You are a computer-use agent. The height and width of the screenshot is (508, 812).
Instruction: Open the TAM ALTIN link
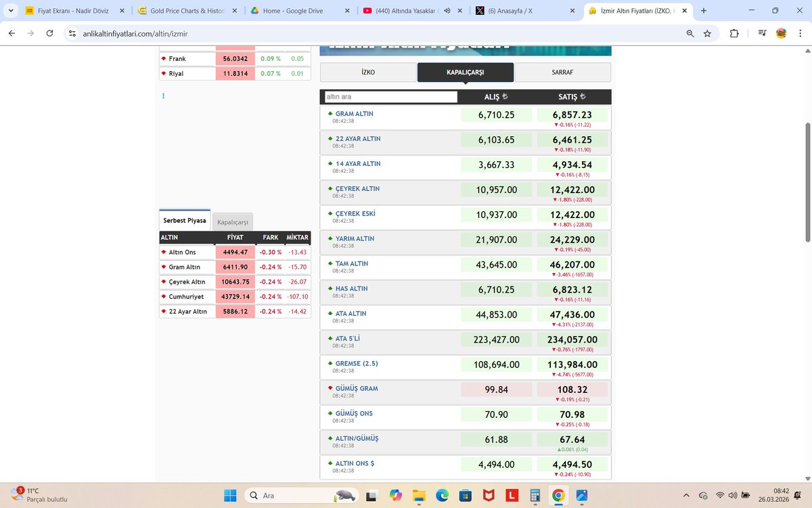(352, 264)
